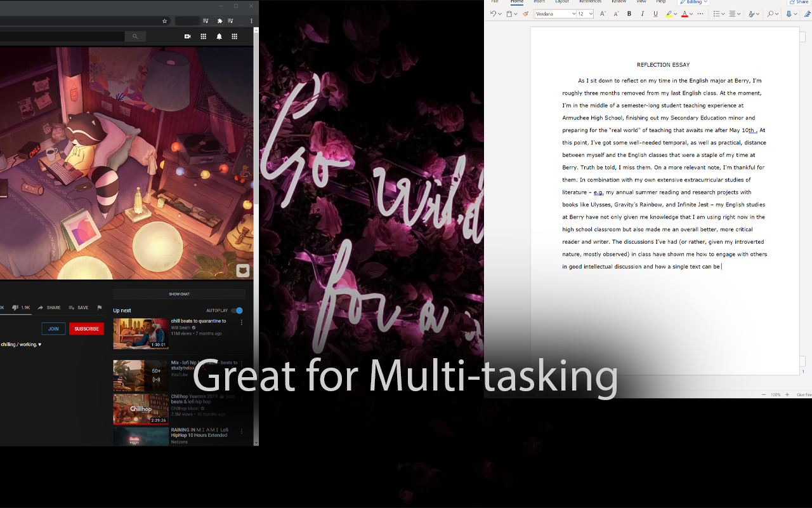Undo the last action in Word

tap(493, 13)
